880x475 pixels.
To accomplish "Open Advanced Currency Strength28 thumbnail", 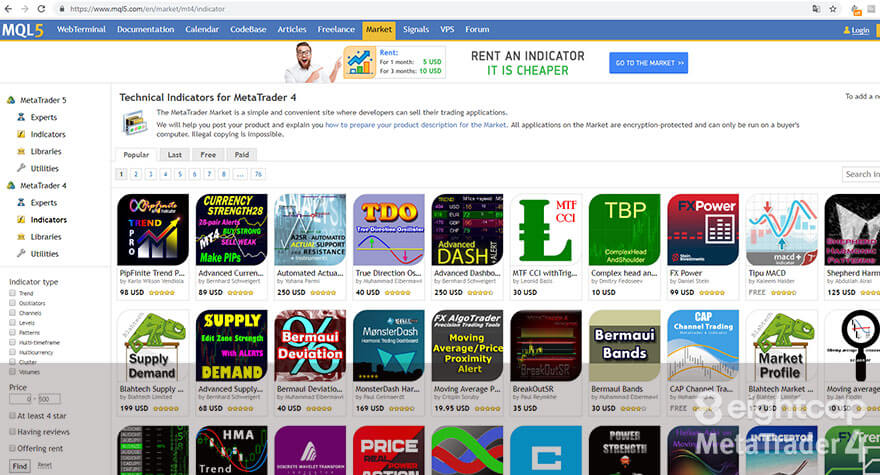I will (231, 230).
